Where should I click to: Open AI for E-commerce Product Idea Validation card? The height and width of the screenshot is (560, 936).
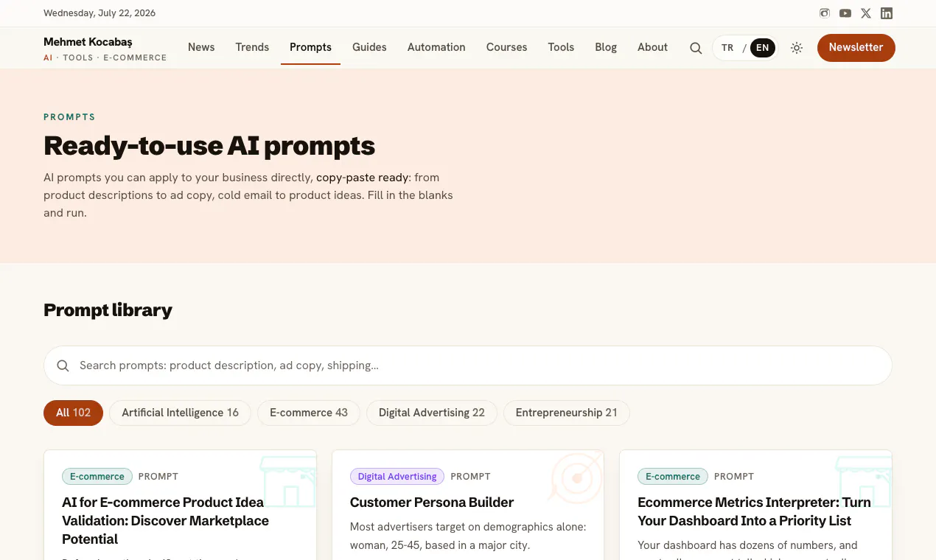pos(165,520)
